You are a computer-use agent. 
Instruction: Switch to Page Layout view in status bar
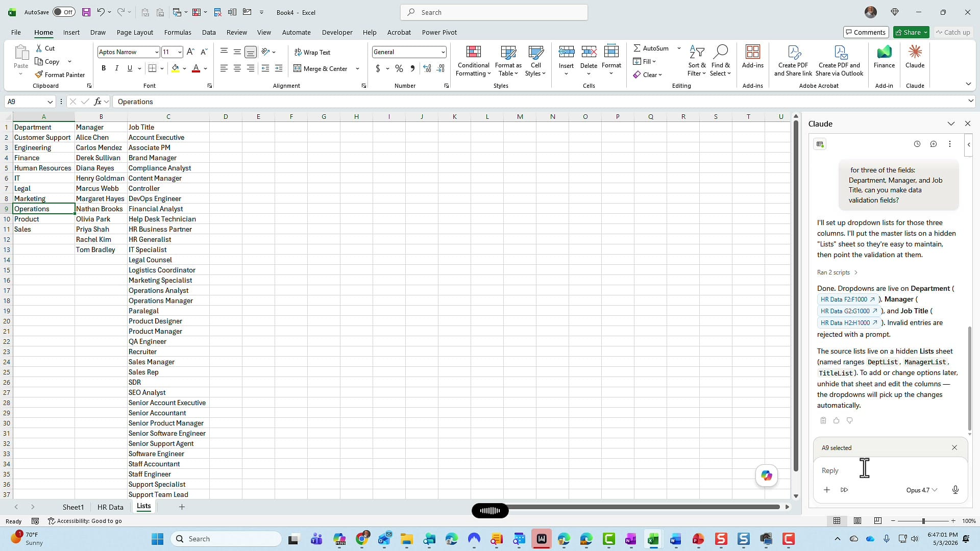pos(857,521)
